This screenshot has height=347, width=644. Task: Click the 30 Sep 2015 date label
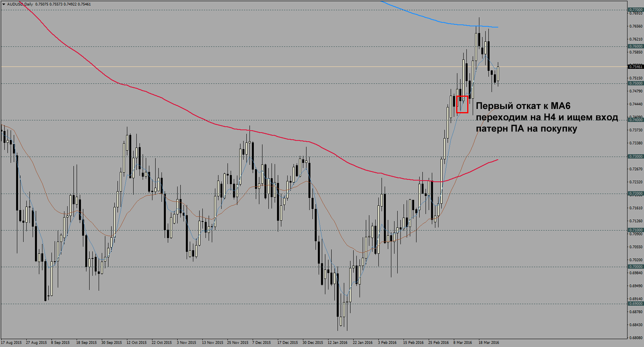[x=112, y=343]
